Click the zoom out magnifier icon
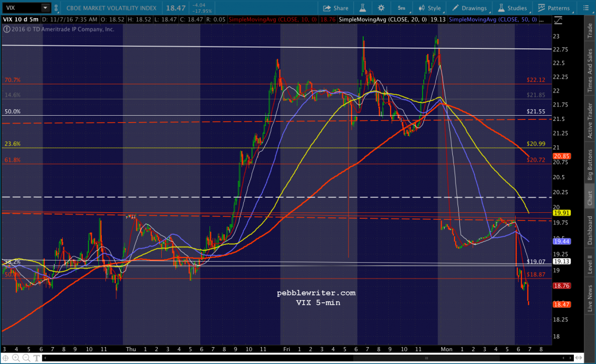The height and width of the screenshot is (364, 596). tap(26, 358)
